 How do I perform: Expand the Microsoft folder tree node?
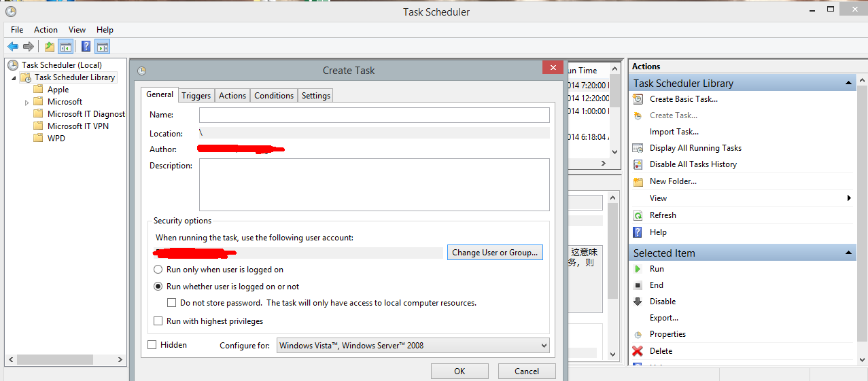pyautogui.click(x=27, y=103)
